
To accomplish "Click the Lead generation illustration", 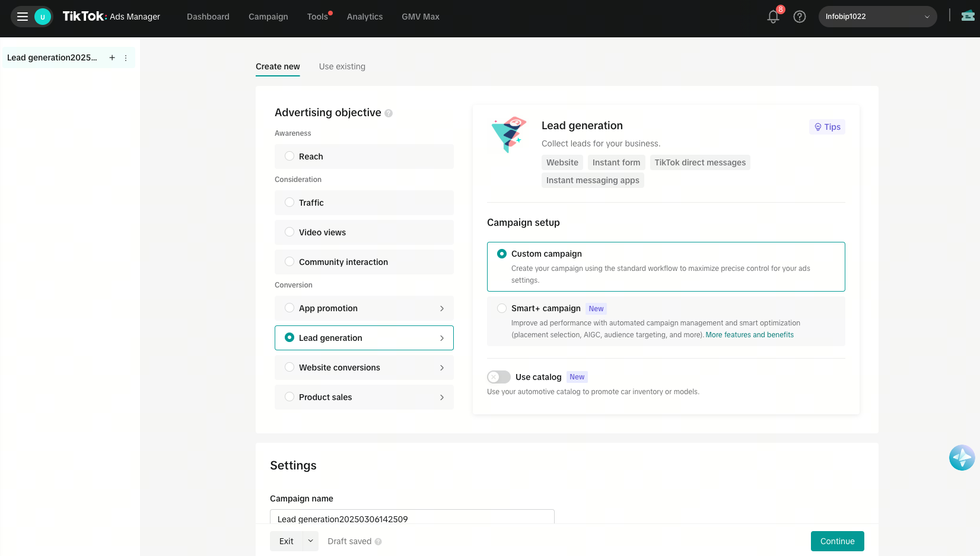I will 509,135.
